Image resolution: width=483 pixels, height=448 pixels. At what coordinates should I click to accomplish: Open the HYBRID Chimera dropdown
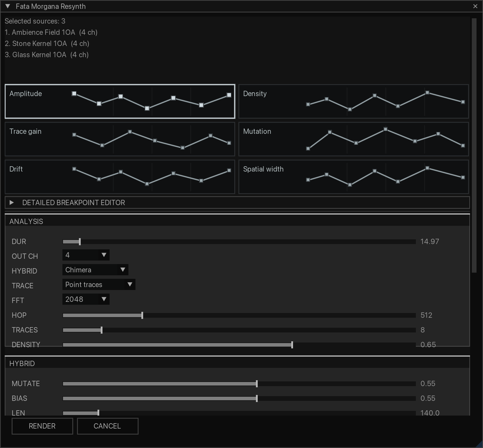click(95, 270)
